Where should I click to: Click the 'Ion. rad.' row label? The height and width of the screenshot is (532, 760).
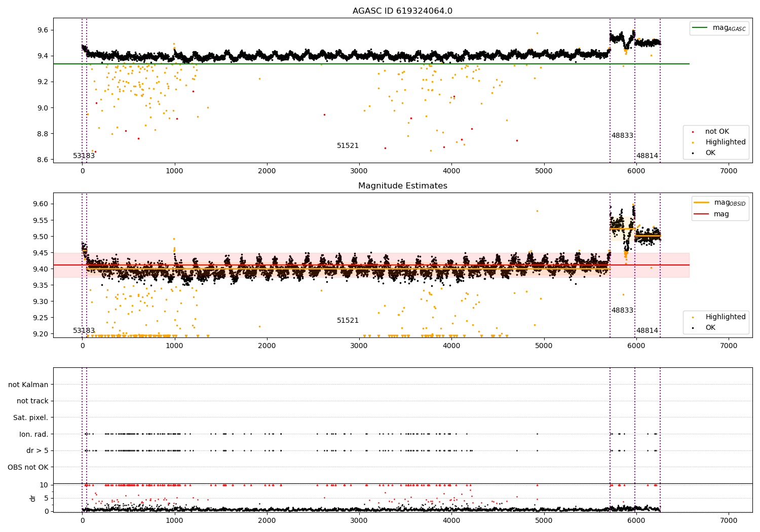pyautogui.click(x=33, y=434)
